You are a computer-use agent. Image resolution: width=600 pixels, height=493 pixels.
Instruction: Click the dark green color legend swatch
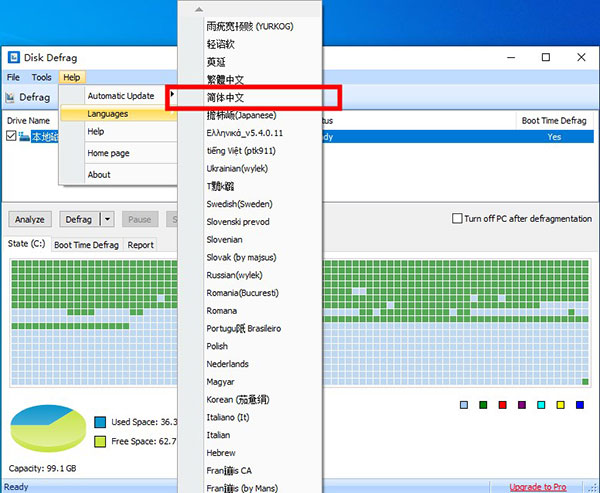click(x=483, y=405)
